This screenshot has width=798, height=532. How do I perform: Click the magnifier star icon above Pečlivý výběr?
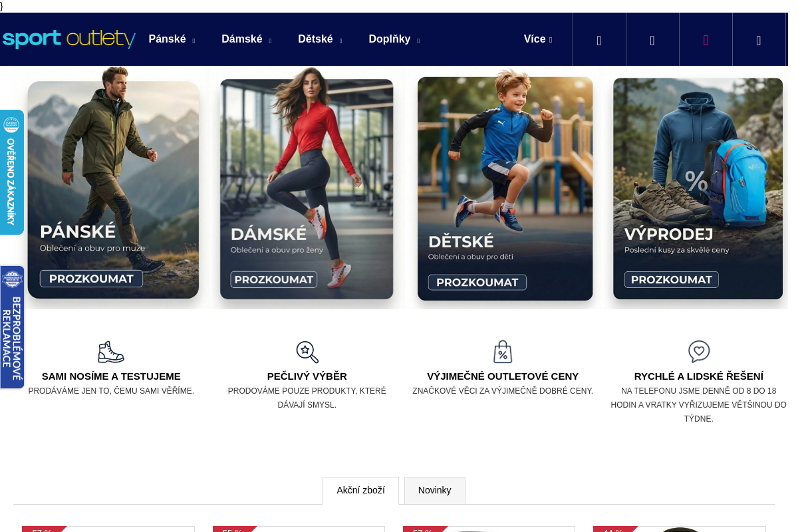[x=307, y=352]
